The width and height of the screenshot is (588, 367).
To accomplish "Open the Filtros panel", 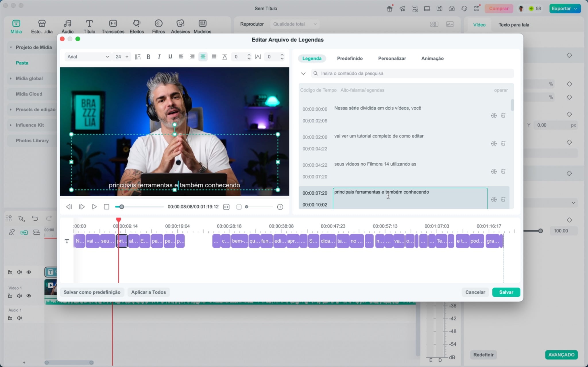I will tap(158, 27).
